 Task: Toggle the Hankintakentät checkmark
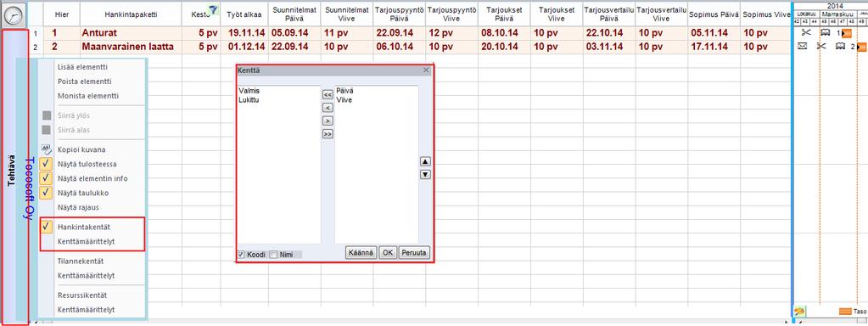[x=47, y=227]
